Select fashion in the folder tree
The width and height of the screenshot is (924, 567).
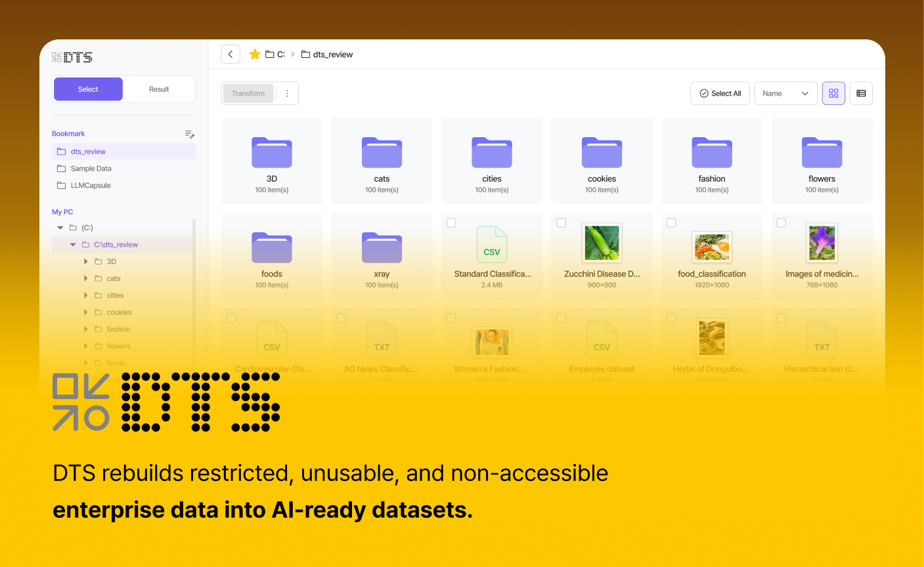(118, 329)
